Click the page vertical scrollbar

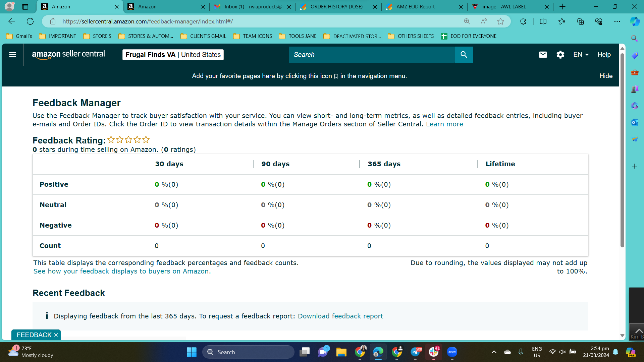(x=622, y=151)
